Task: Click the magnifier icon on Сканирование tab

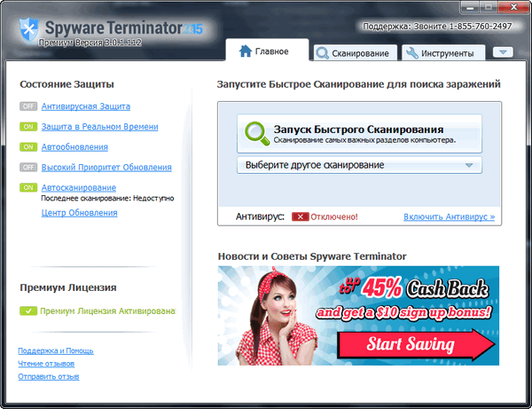Action: click(322, 53)
